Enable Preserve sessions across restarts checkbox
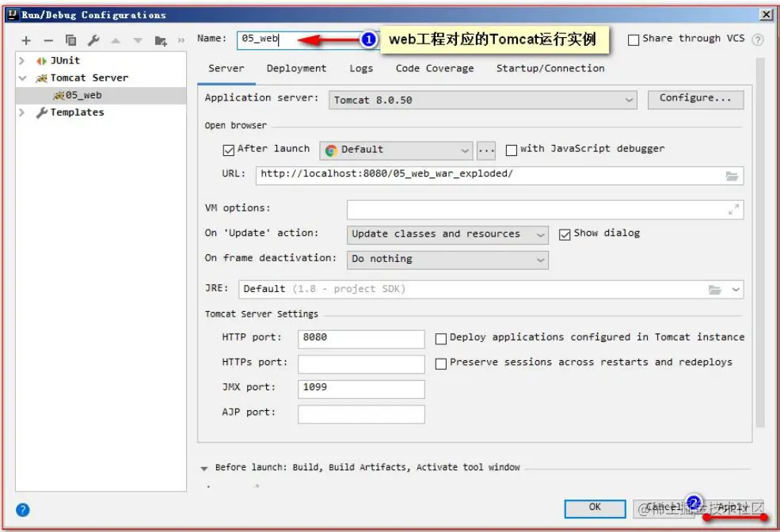 pyautogui.click(x=440, y=364)
